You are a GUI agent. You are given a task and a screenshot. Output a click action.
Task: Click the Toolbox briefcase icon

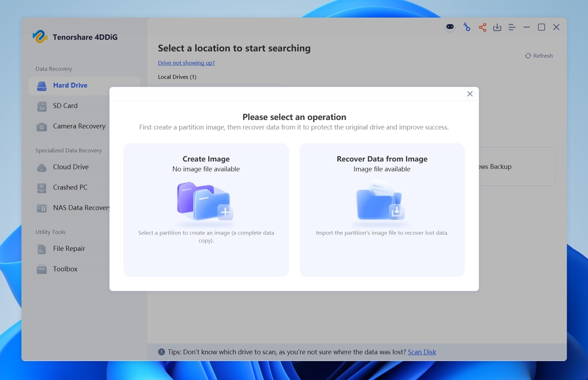pyautogui.click(x=41, y=269)
